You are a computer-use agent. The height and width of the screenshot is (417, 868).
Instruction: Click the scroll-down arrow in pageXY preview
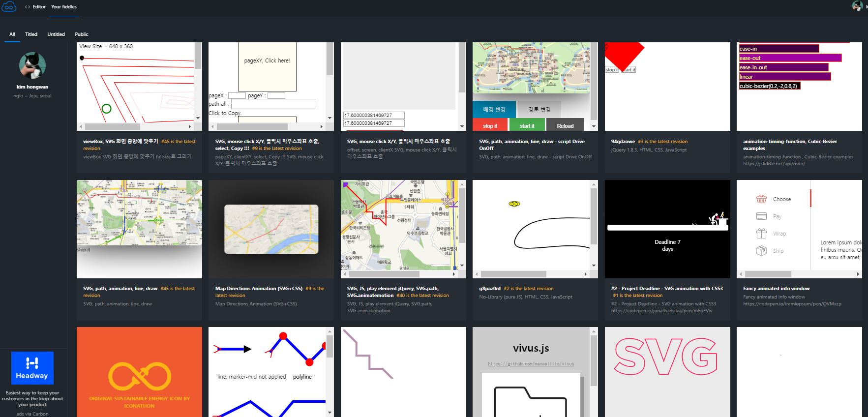[x=330, y=118]
